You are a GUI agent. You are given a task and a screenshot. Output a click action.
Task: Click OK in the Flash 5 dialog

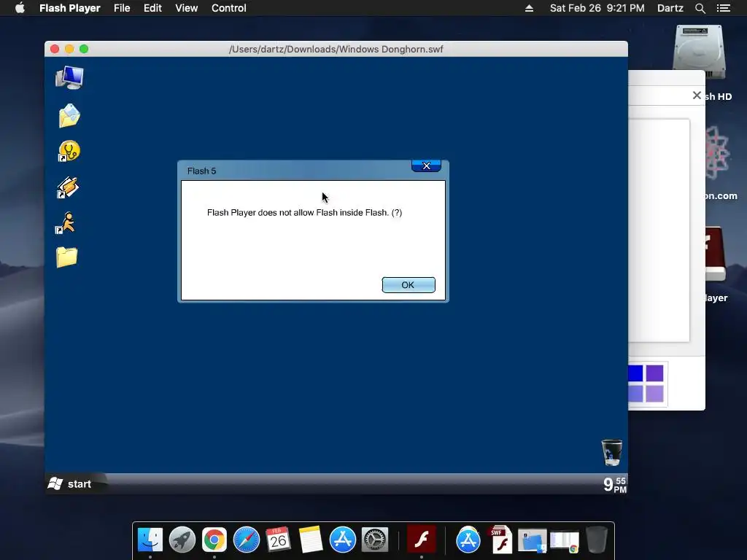tap(409, 285)
